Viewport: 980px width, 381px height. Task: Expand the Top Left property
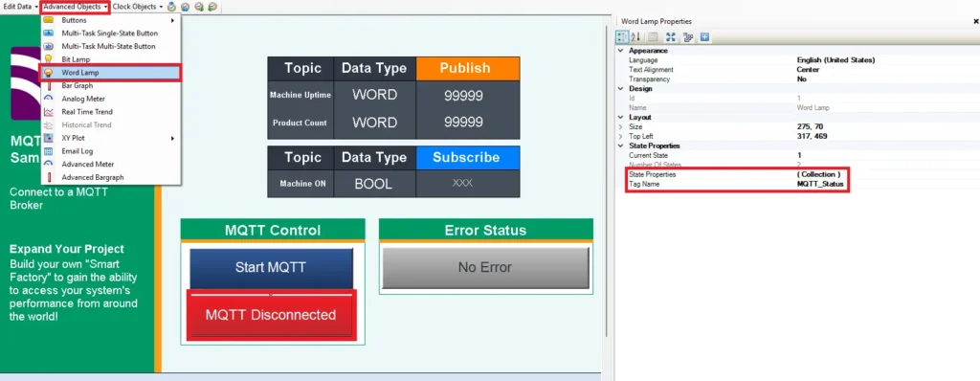[620, 136]
